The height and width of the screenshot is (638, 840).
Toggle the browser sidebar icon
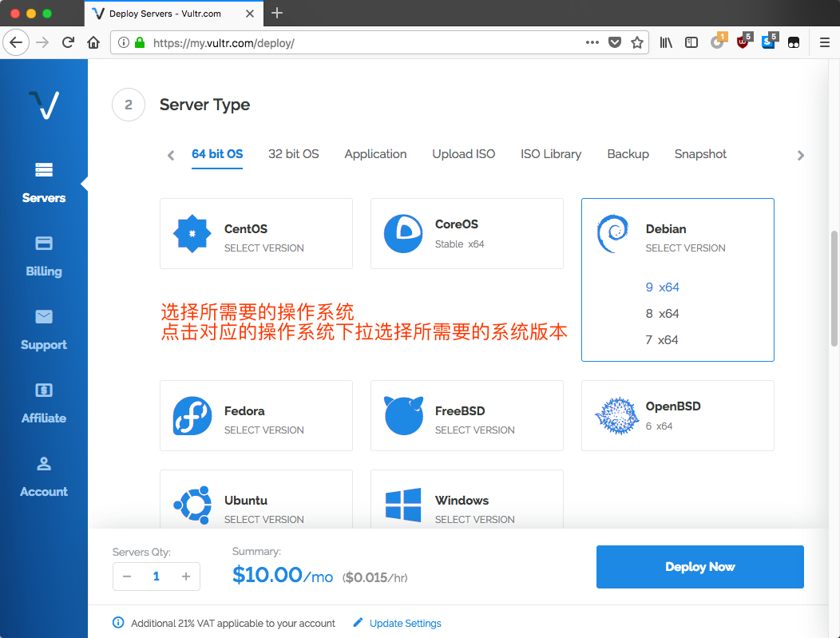click(x=691, y=42)
